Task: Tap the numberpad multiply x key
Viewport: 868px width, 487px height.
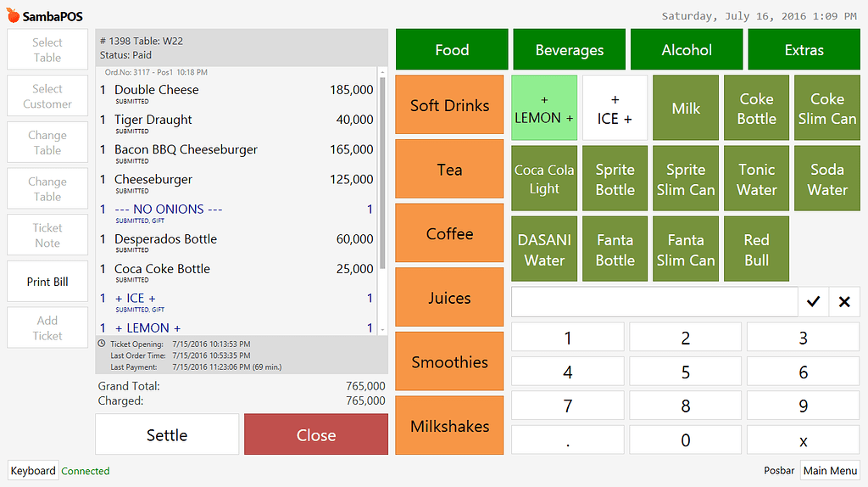Action: pyautogui.click(x=804, y=439)
